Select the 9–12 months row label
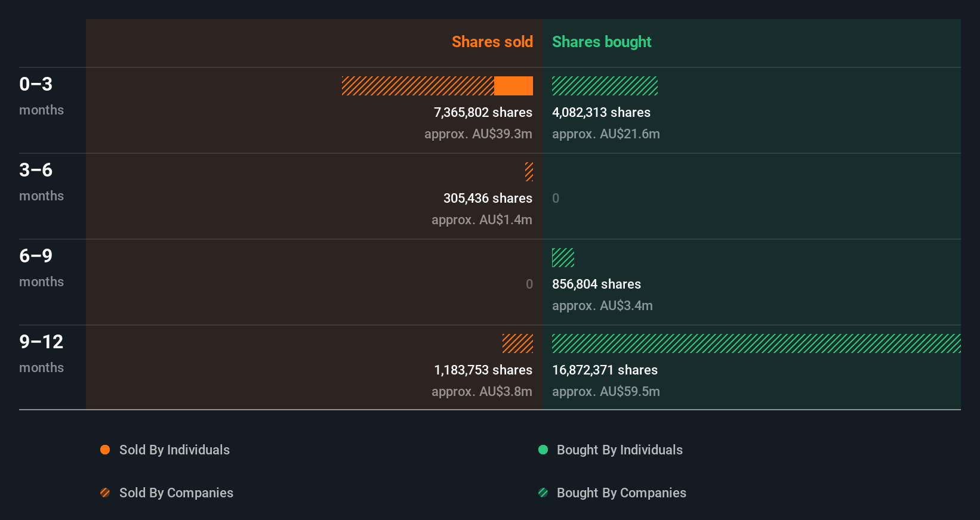The height and width of the screenshot is (520, 980). 41,353
